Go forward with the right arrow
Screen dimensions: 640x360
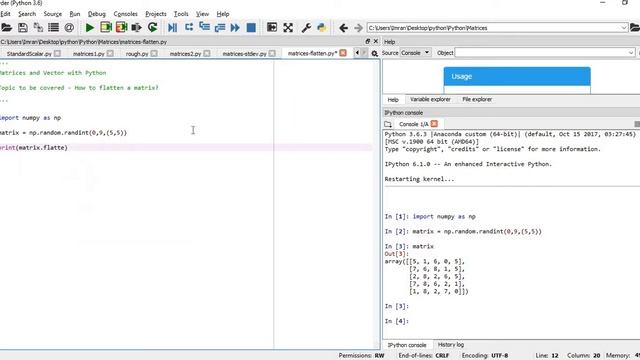[x=358, y=27]
